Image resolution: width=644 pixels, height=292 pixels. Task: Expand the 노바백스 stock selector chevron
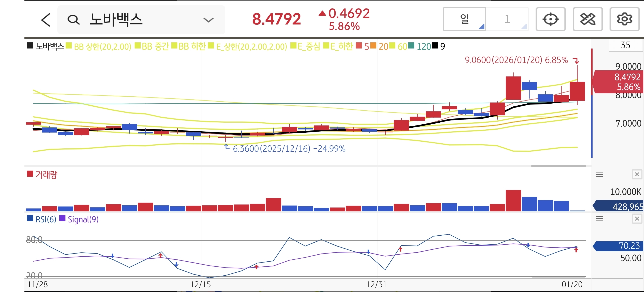208,20
